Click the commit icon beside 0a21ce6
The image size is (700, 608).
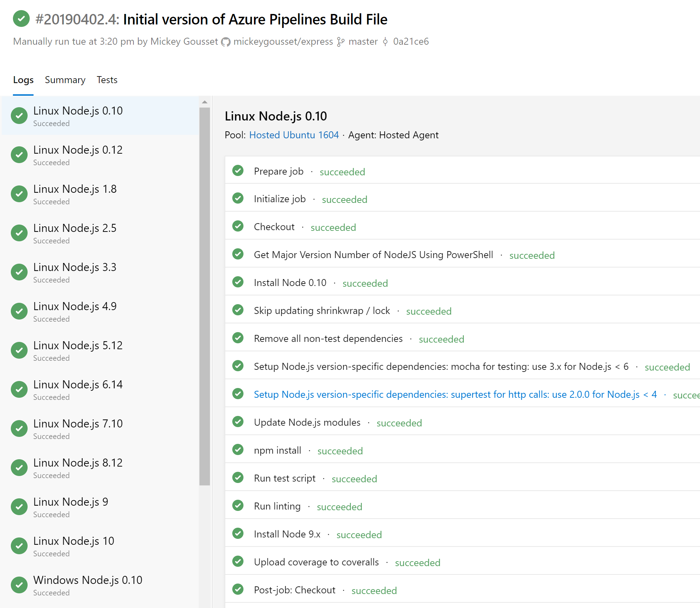click(385, 42)
